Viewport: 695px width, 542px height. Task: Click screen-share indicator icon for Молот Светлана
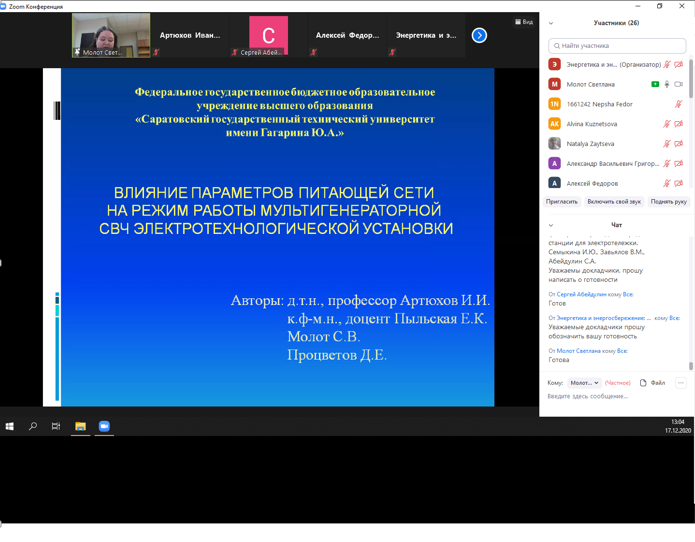click(655, 85)
